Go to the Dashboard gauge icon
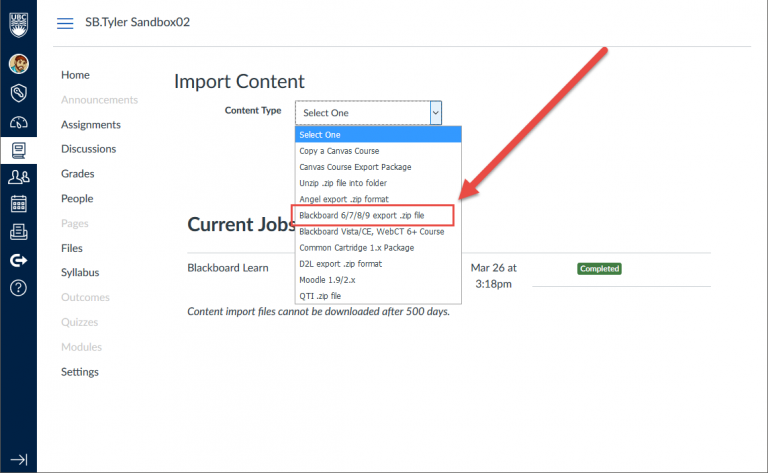The height and width of the screenshot is (473, 768). (19, 122)
